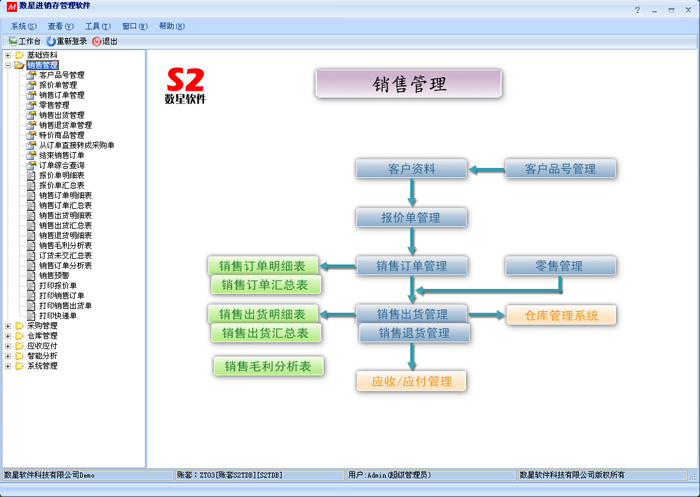Viewport: 700px width, 497px height.
Task: Click the 报价单管理 flowchart button
Action: click(x=411, y=217)
